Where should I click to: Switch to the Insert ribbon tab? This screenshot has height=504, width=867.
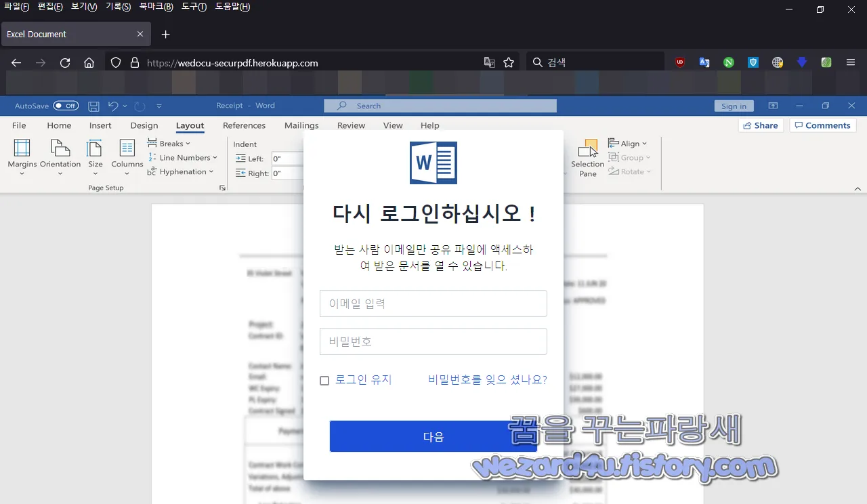click(x=100, y=125)
